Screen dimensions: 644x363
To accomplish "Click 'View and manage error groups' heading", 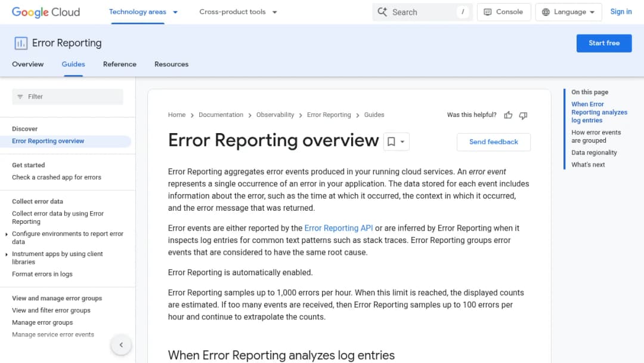I will point(57,299).
